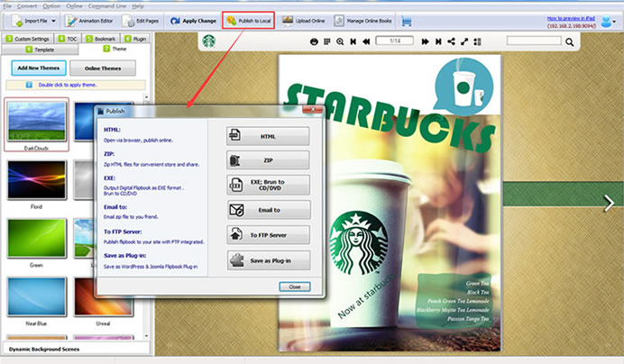Open the user account dropdown
Screen dimensions: 624x364
click(x=608, y=21)
